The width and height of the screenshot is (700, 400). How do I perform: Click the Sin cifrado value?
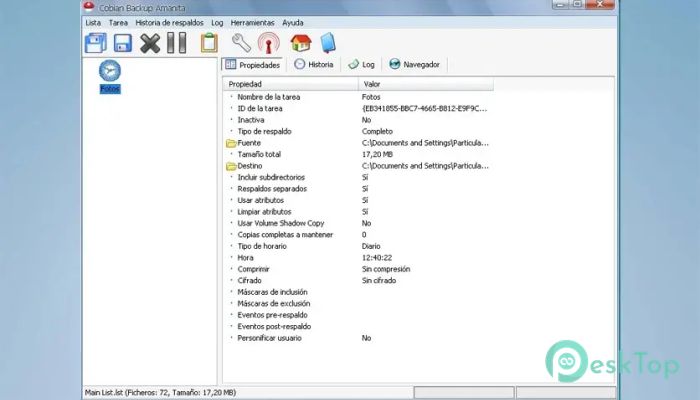[x=379, y=281]
